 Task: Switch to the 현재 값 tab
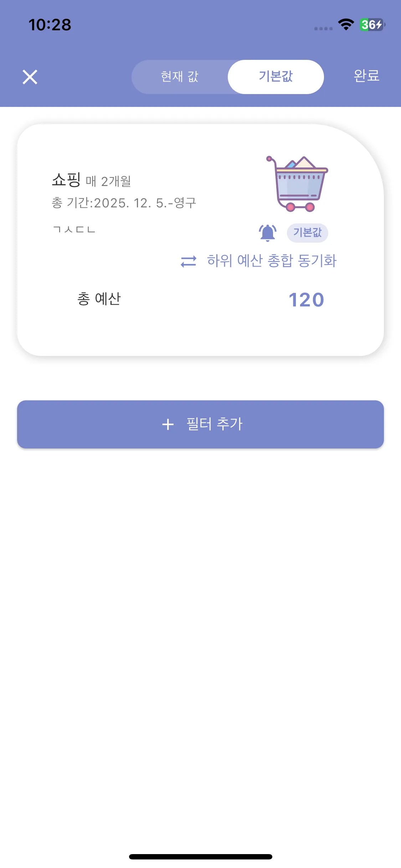tap(180, 77)
